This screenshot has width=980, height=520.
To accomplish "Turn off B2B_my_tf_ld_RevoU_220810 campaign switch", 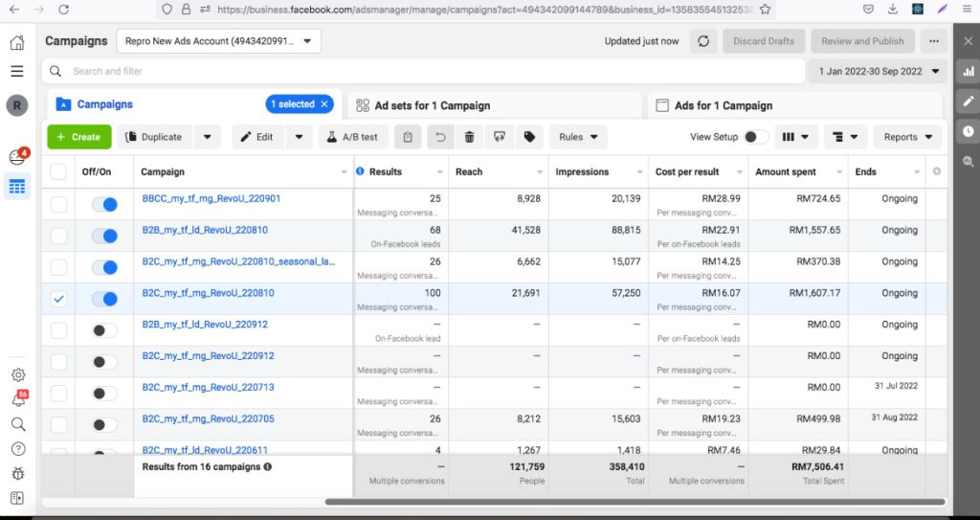I will click(104, 236).
